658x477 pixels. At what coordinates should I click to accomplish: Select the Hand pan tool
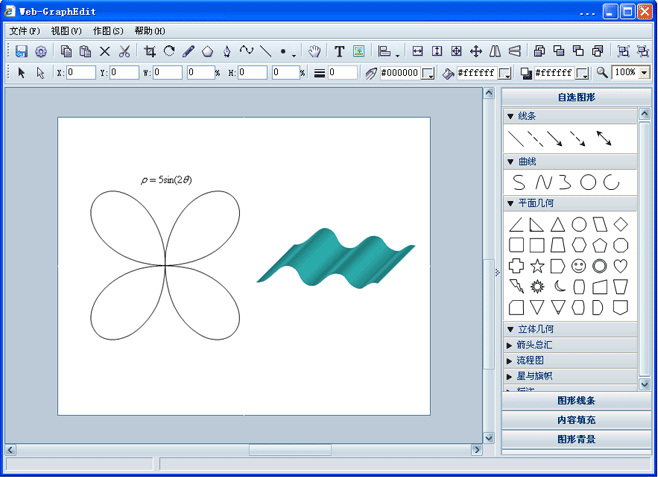click(x=314, y=51)
